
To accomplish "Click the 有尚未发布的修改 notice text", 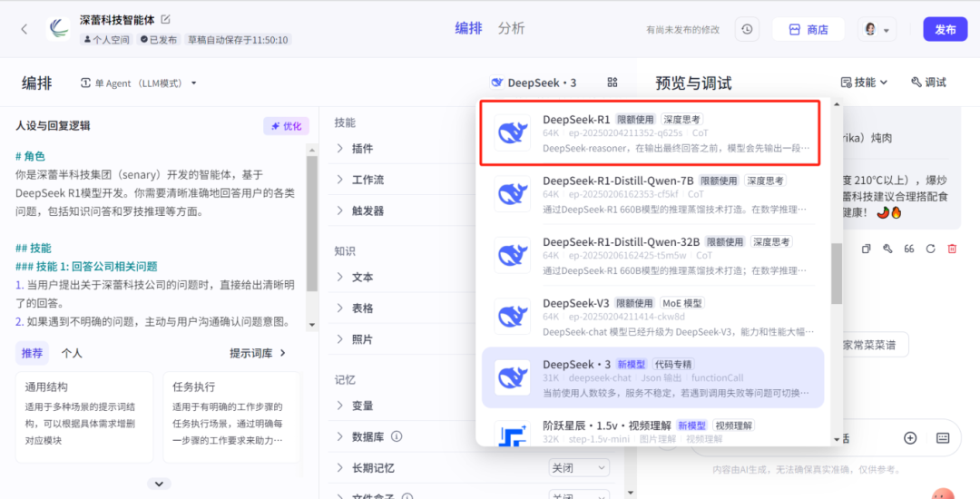I will (x=683, y=29).
